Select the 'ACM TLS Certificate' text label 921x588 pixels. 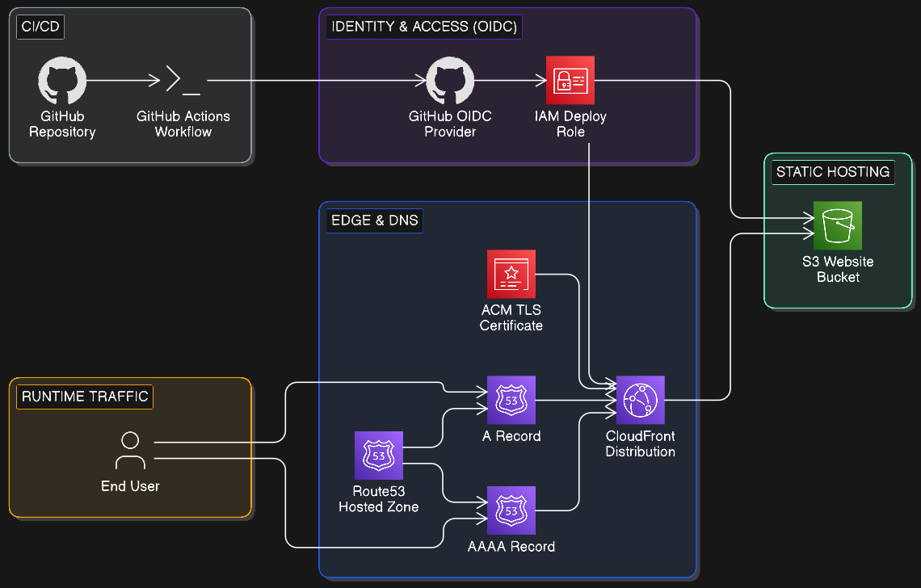[x=511, y=317]
